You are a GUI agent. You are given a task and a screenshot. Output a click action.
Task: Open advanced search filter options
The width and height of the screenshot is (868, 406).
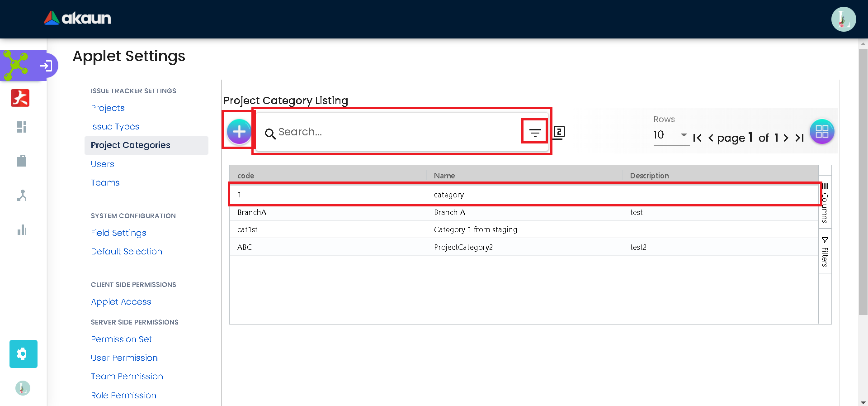pos(535,133)
